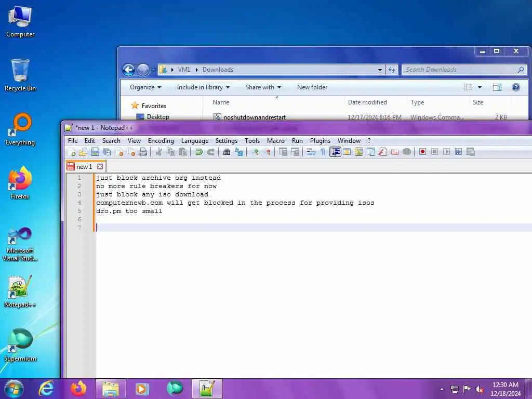
Task: Click the Save All toolbar icon
Action: (x=107, y=152)
